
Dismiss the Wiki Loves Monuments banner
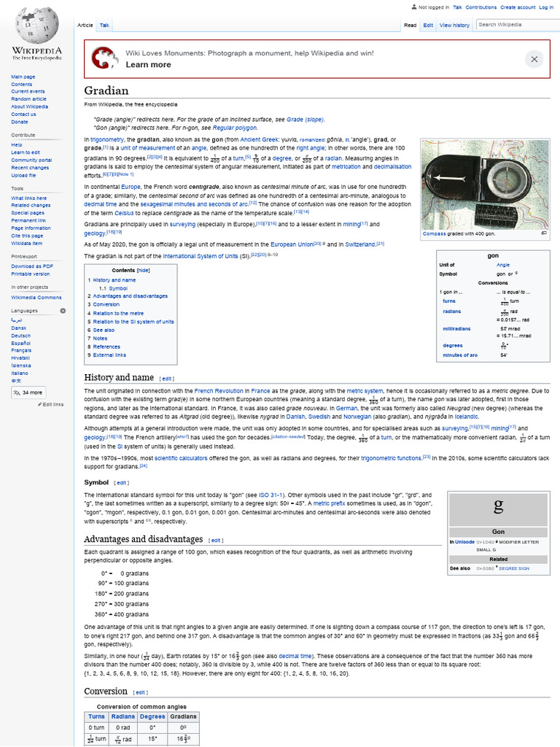(x=534, y=59)
